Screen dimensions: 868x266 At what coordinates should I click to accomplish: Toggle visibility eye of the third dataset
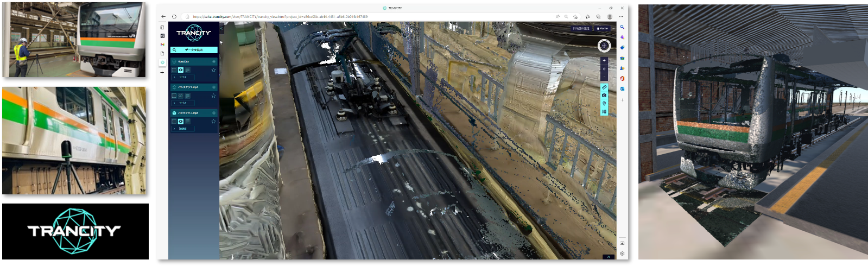(180, 122)
